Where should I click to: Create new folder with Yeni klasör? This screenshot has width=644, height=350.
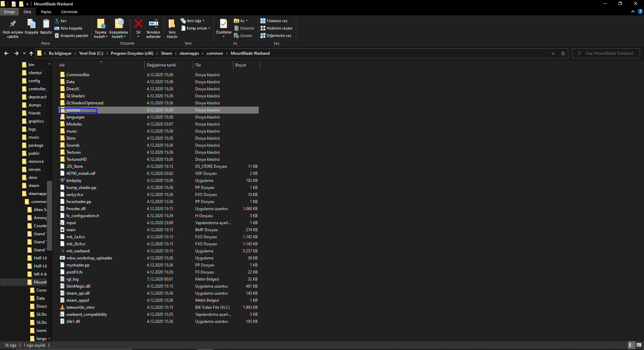pos(172,28)
